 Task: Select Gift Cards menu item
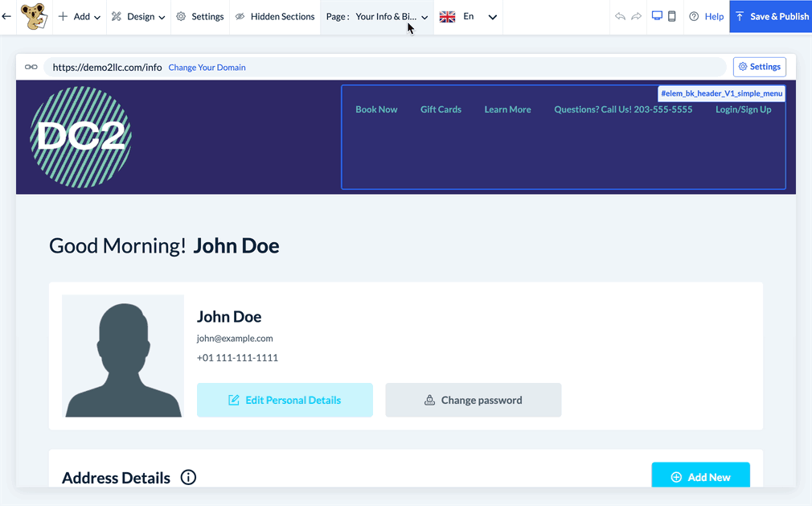coord(441,109)
